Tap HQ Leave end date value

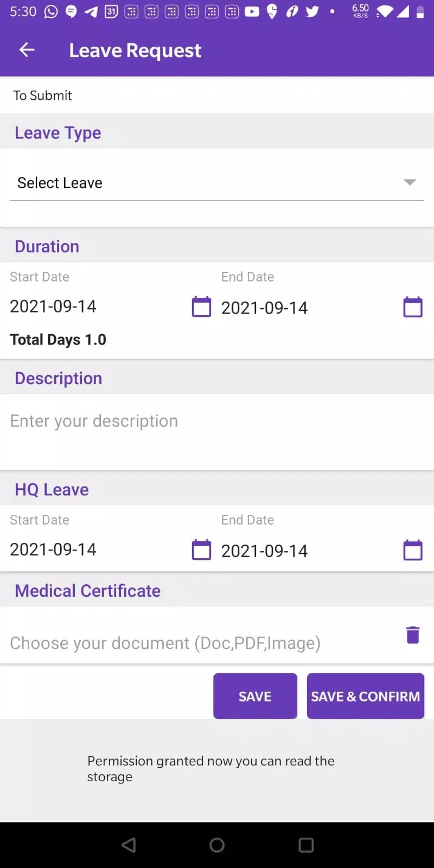(264, 551)
